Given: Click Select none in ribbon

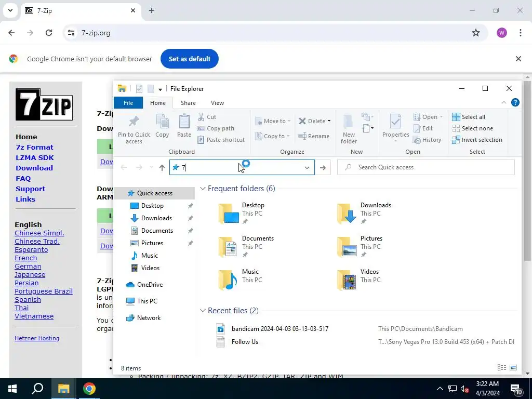Looking at the screenshot, I should click(x=472, y=129).
